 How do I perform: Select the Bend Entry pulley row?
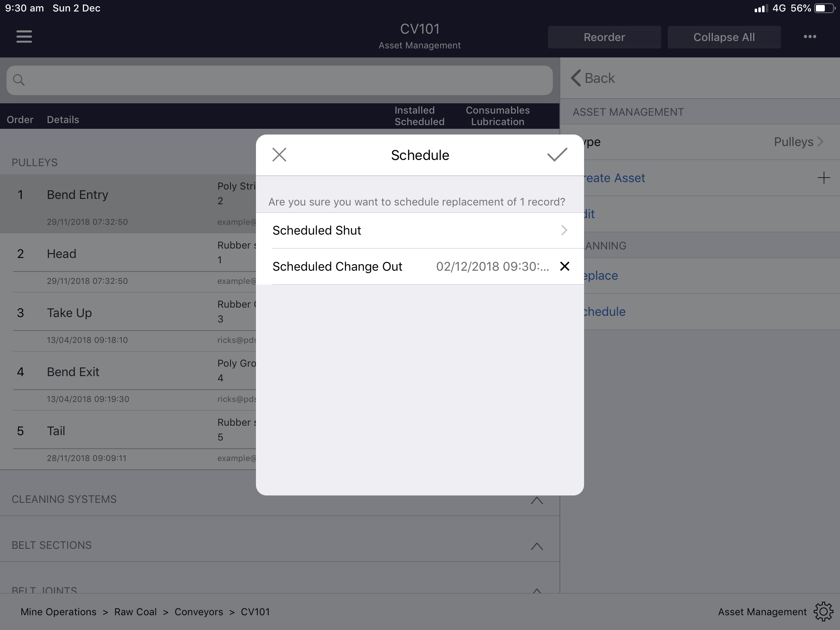coord(128,204)
